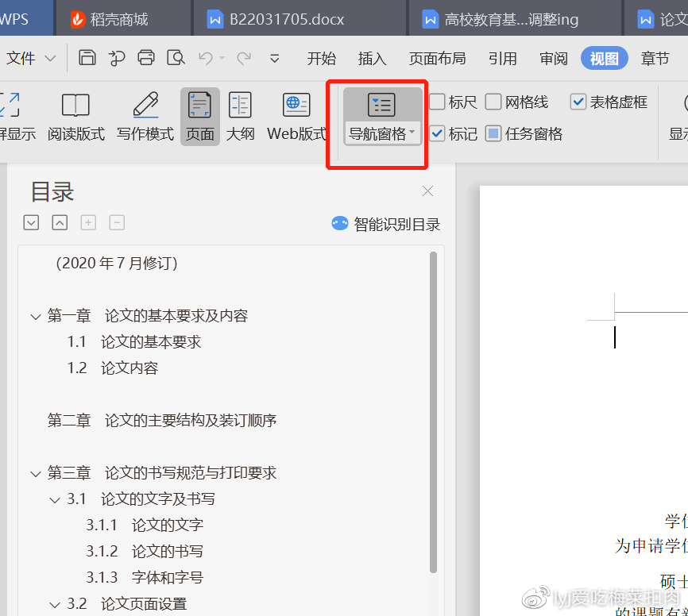Open Print using the printer icon
688x616 pixels.
click(x=146, y=58)
